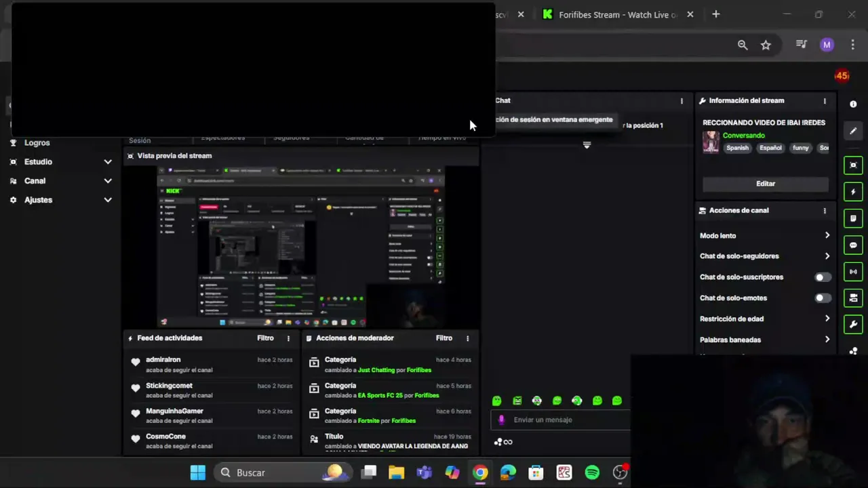Open the Fortnite category link
Image resolution: width=868 pixels, height=488 pixels.
point(369,421)
